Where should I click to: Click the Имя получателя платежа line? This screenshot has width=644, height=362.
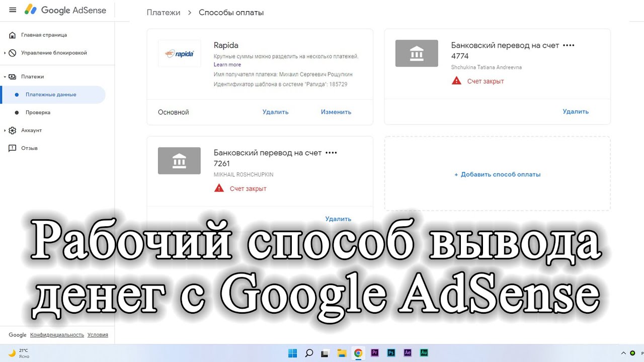coord(283,74)
